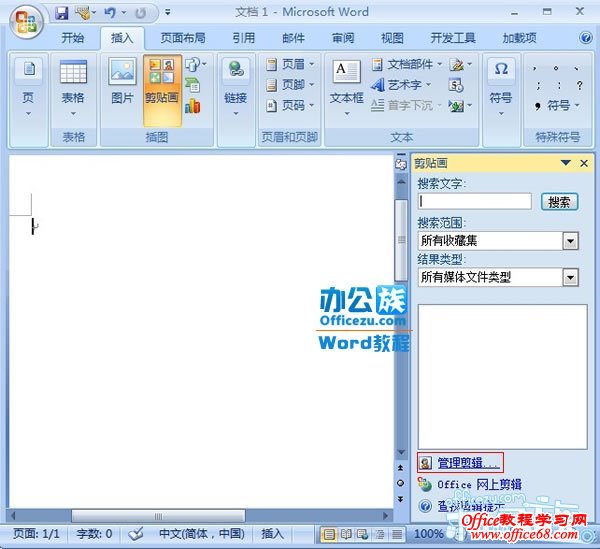Switch to the 页面布局 tab
This screenshot has height=549, width=600.
pos(183,38)
